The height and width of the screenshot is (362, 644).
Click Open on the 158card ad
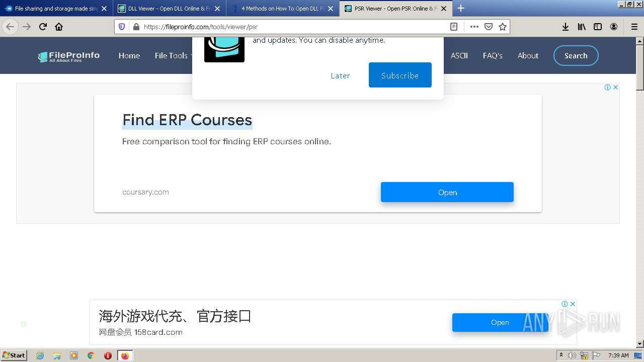[500, 322]
